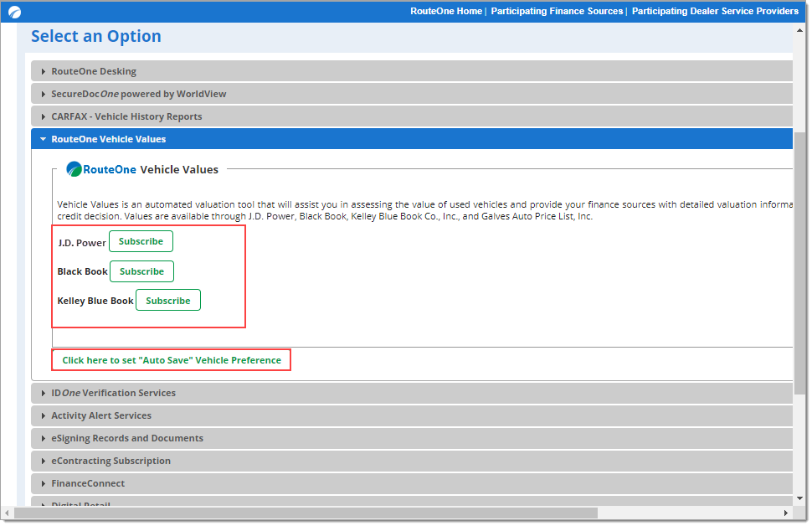This screenshot has height=526, width=812.
Task: Click the eContracting Subscription header text
Action: [x=110, y=462]
